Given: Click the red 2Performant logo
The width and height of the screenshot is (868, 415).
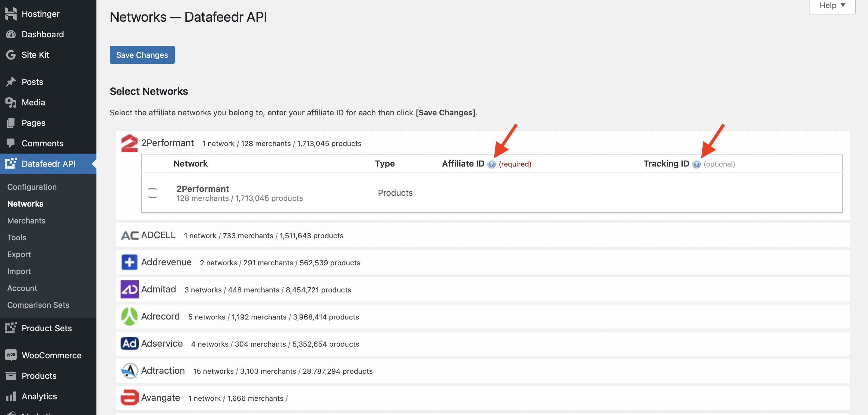Looking at the screenshot, I should pos(129,143).
